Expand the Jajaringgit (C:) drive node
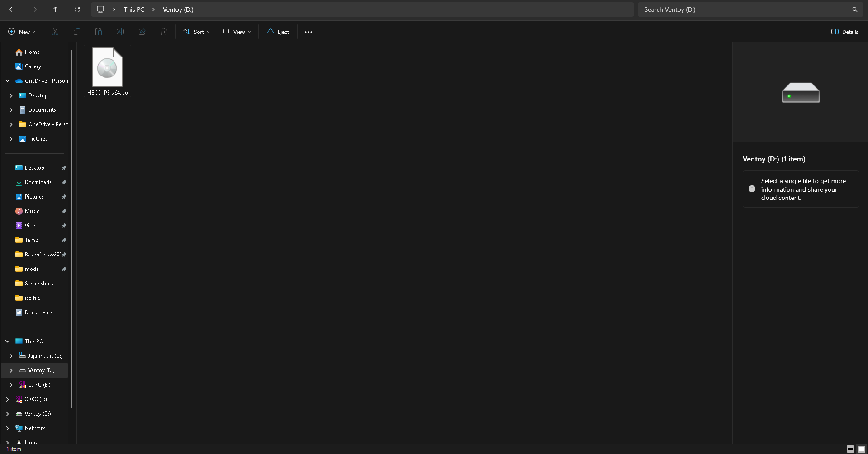 click(11, 356)
